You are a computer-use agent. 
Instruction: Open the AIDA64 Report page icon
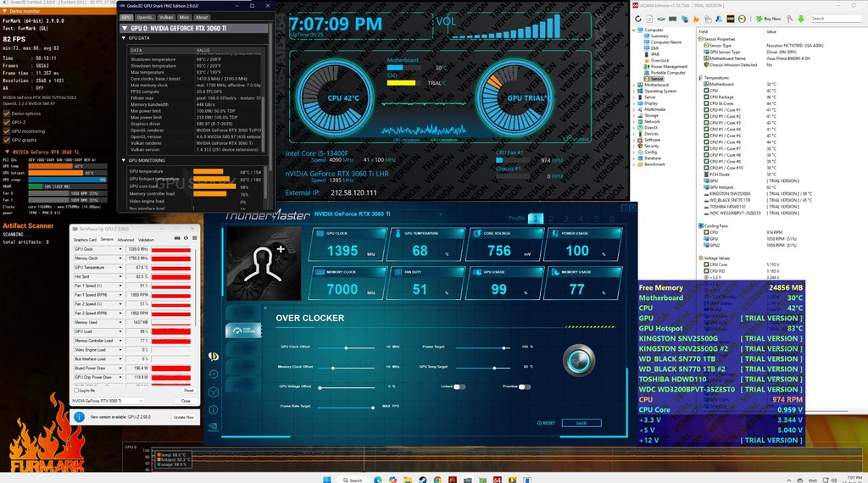pyautogui.click(x=649, y=19)
